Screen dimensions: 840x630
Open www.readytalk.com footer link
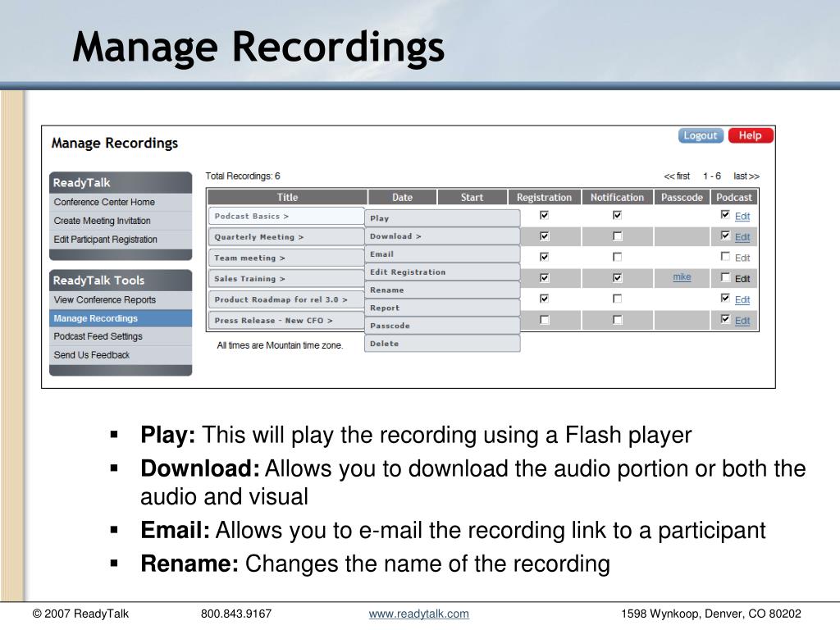click(x=419, y=614)
